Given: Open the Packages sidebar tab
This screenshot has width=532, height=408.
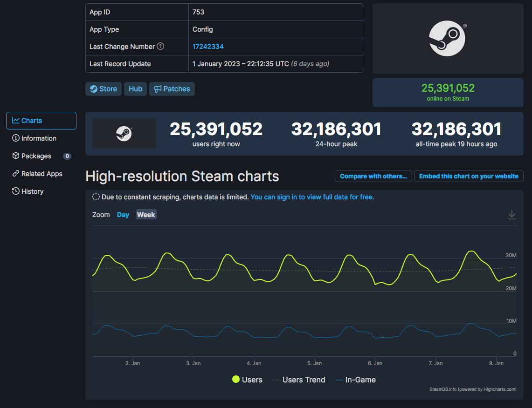Looking at the screenshot, I should coord(41,156).
